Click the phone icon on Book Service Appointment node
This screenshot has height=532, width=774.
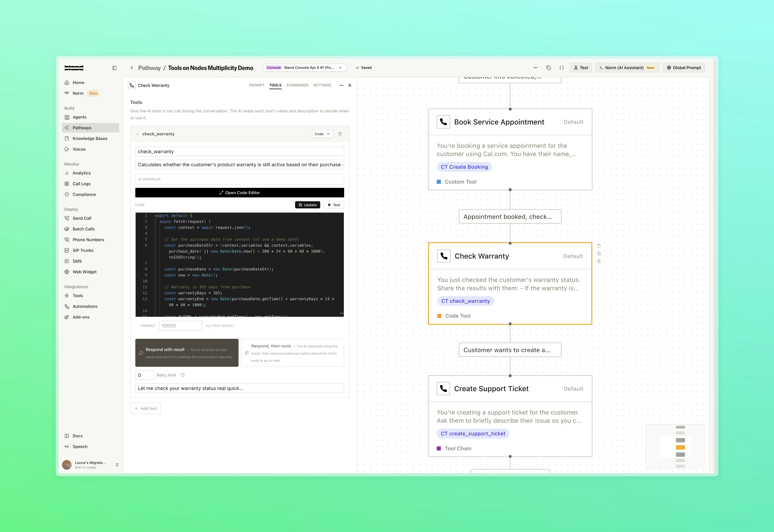tap(443, 122)
